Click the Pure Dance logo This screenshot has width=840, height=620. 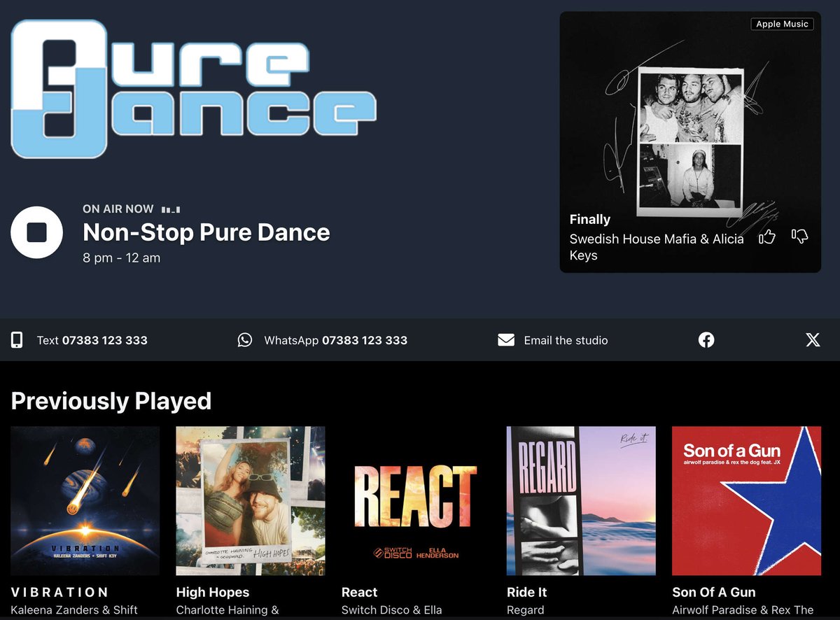coord(194,89)
